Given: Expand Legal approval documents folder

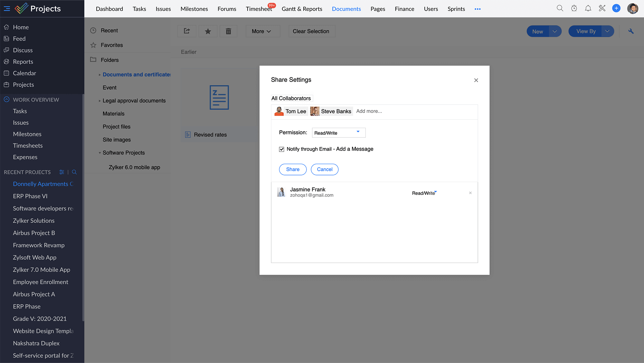Looking at the screenshot, I should point(99,101).
